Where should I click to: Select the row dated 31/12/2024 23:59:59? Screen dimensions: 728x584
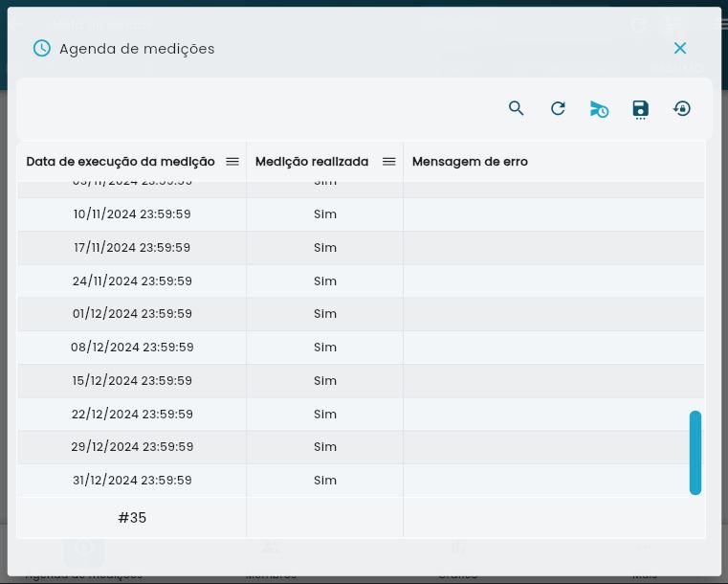tap(361, 481)
